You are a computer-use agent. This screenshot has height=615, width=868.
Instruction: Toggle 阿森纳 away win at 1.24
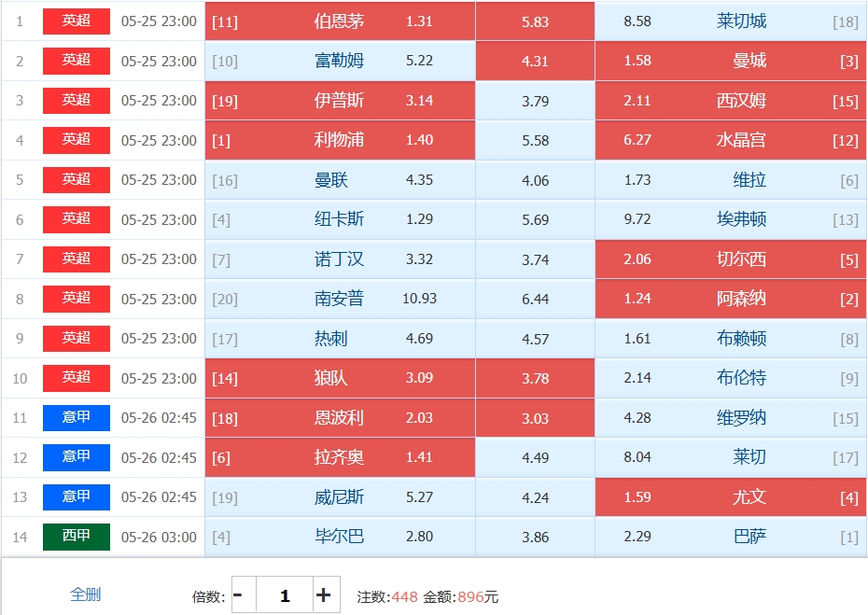point(731,299)
